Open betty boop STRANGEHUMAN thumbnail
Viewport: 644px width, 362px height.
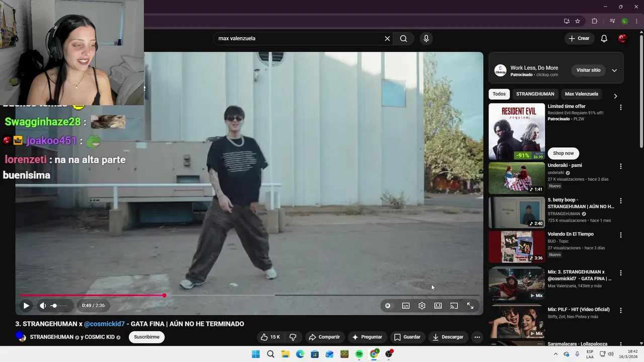pyautogui.click(x=517, y=212)
